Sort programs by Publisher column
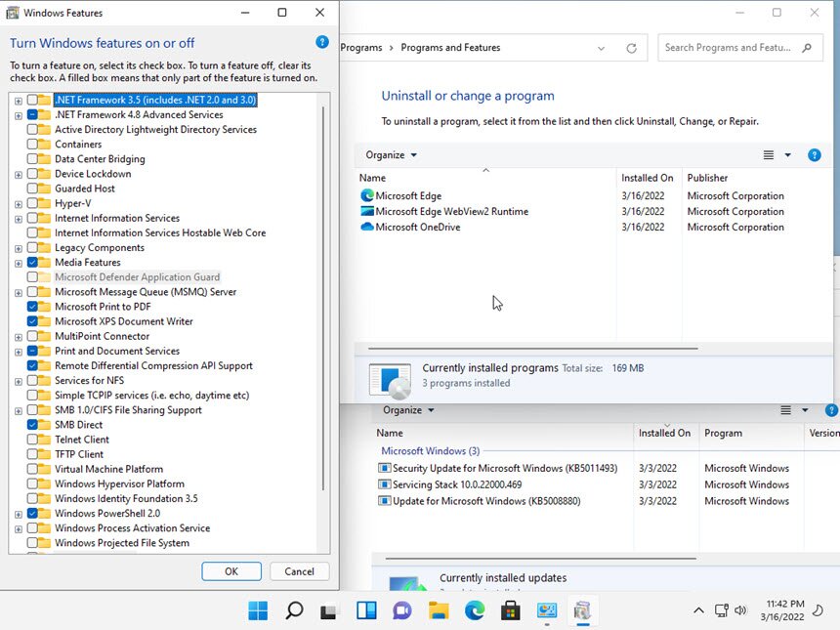The height and width of the screenshot is (630, 840). click(707, 178)
